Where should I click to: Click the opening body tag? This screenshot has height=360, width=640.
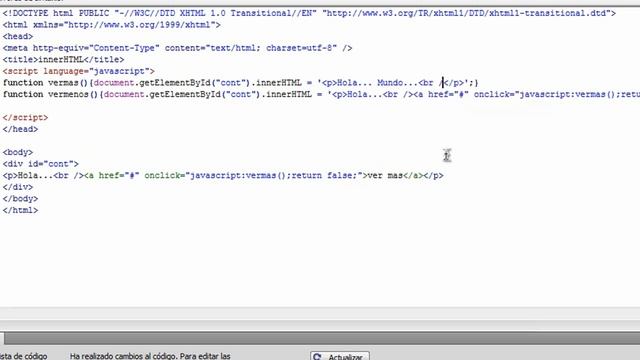pyautogui.click(x=18, y=152)
